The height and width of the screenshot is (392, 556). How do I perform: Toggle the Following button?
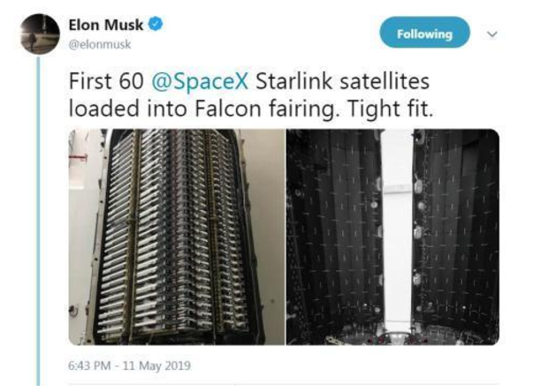click(424, 34)
